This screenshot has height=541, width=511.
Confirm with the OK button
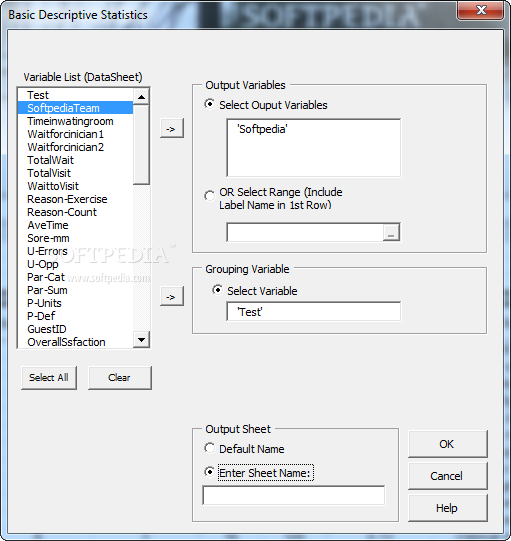pyautogui.click(x=448, y=444)
